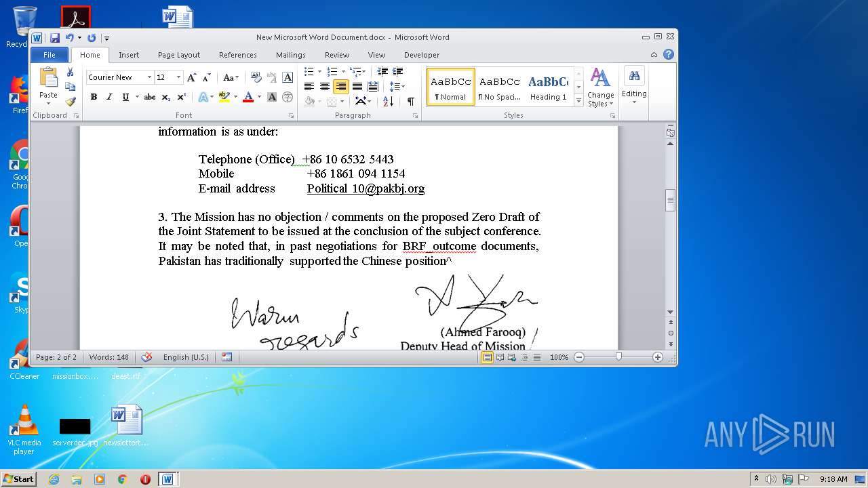
Task: Click the Grow Font icon
Action: pos(192,77)
